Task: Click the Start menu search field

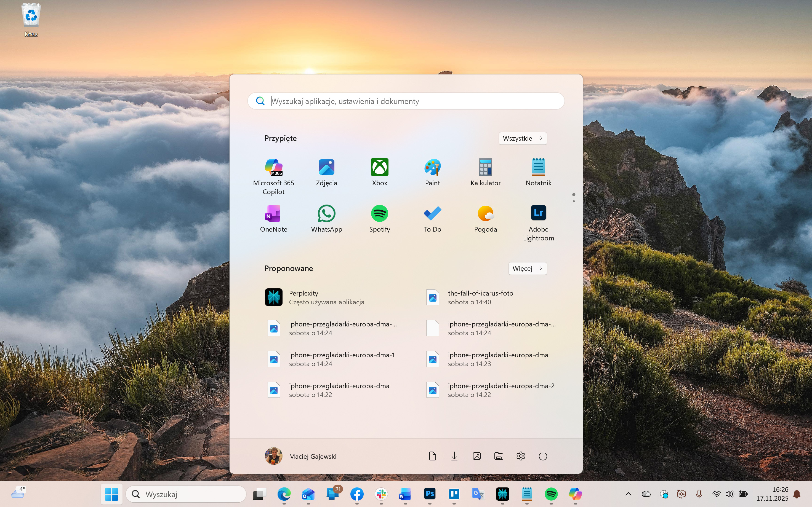Action: click(406, 101)
